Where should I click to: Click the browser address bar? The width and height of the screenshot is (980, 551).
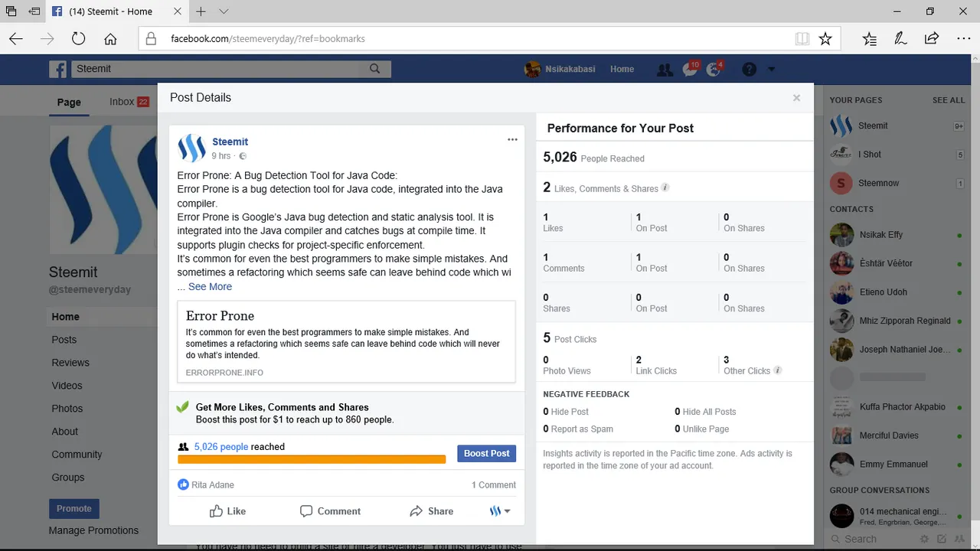(475, 39)
